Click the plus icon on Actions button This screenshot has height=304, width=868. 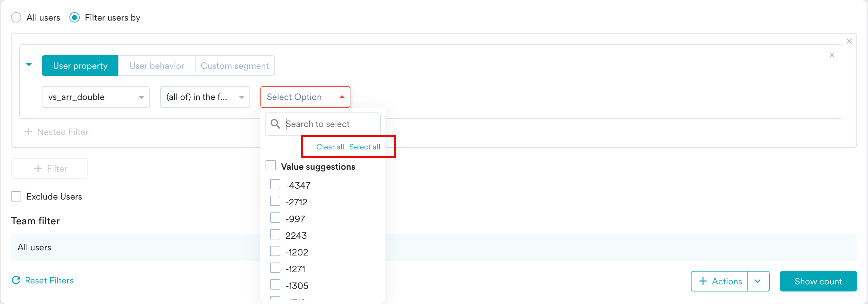click(x=702, y=281)
